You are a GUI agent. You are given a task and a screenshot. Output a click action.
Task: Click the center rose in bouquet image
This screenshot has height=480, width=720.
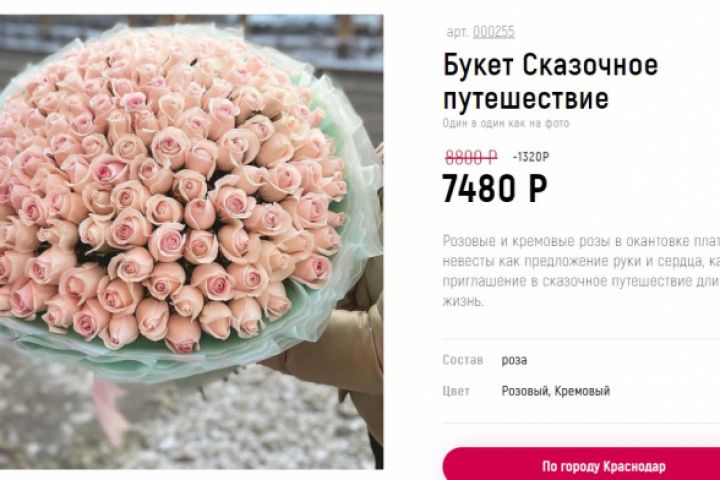(x=199, y=214)
